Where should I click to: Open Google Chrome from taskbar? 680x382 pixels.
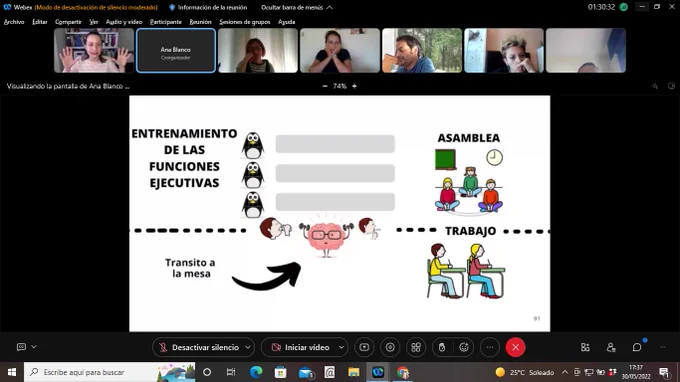[x=402, y=372]
